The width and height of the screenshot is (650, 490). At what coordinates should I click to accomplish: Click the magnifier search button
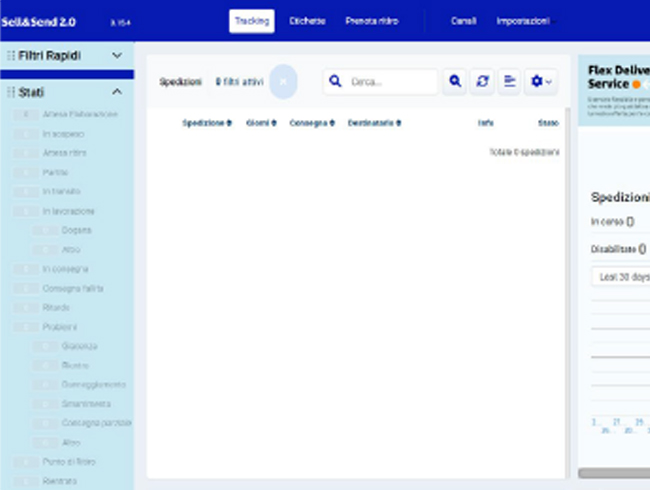coord(455,82)
